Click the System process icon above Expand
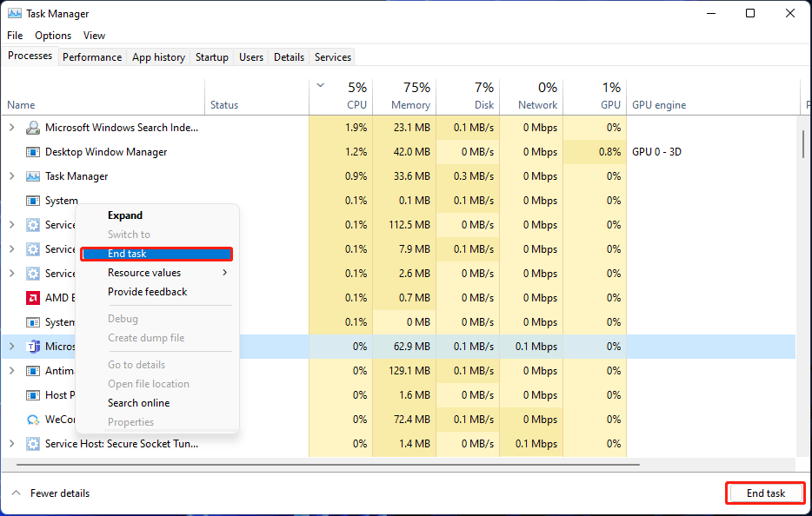 pos(33,201)
